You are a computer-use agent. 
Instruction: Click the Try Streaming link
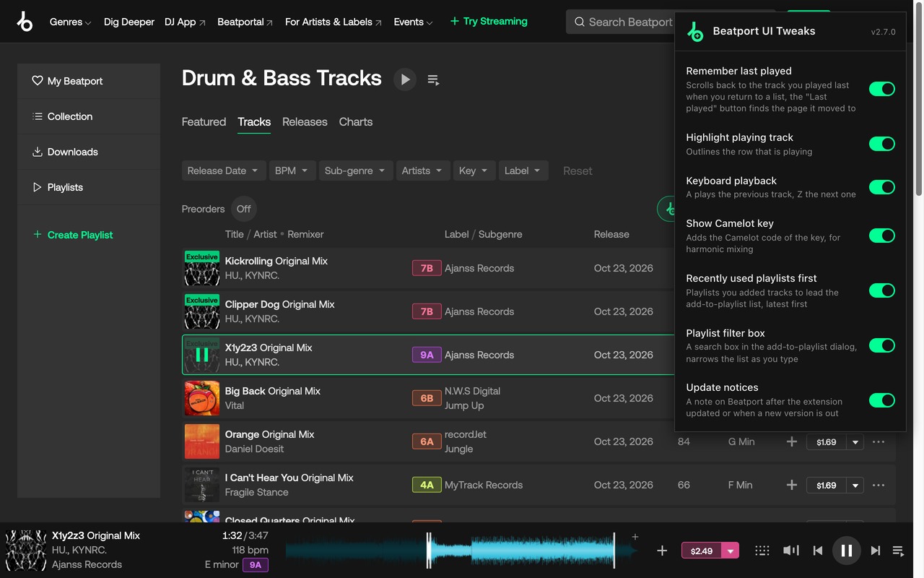coord(489,22)
